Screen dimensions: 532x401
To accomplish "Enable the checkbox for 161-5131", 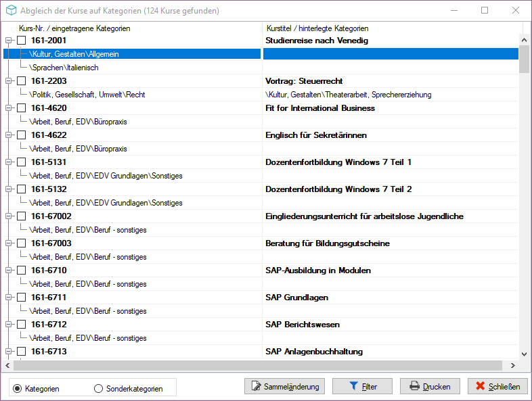I will click(22, 162).
